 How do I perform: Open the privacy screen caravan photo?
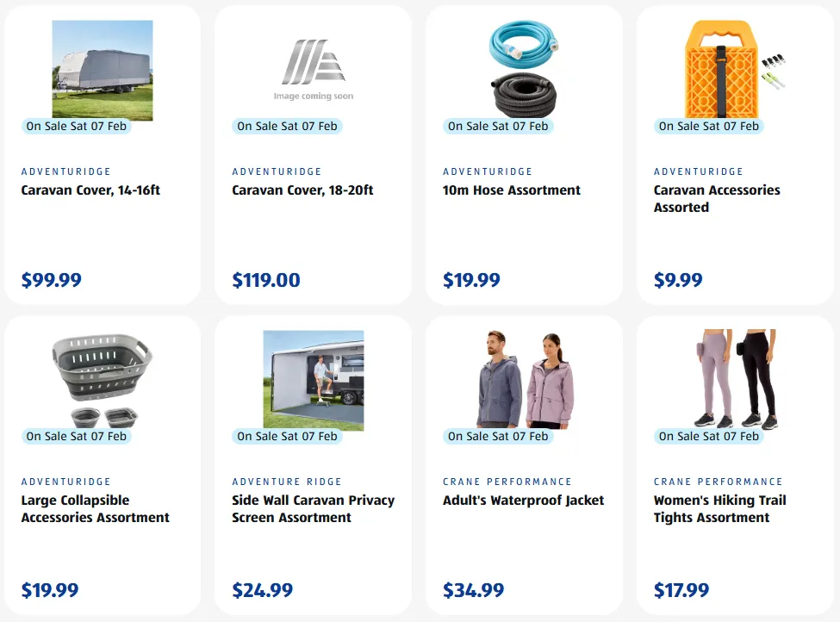[x=313, y=379]
